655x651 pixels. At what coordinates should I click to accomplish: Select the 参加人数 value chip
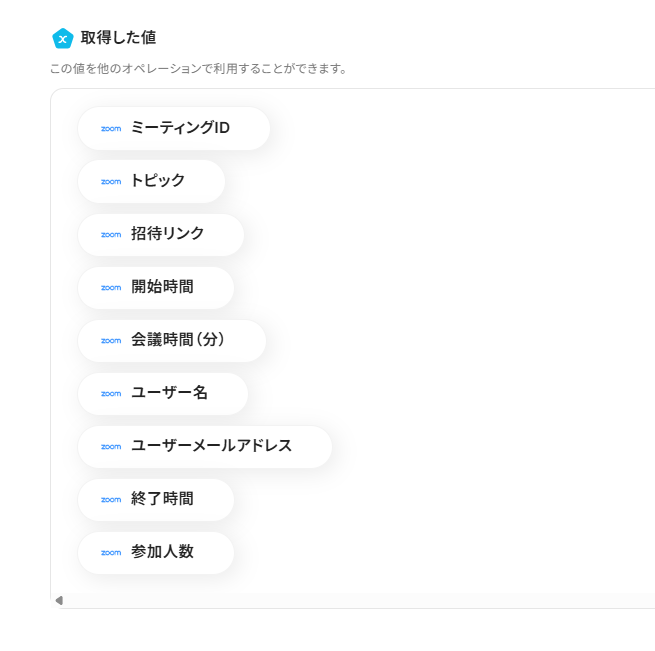click(x=162, y=553)
